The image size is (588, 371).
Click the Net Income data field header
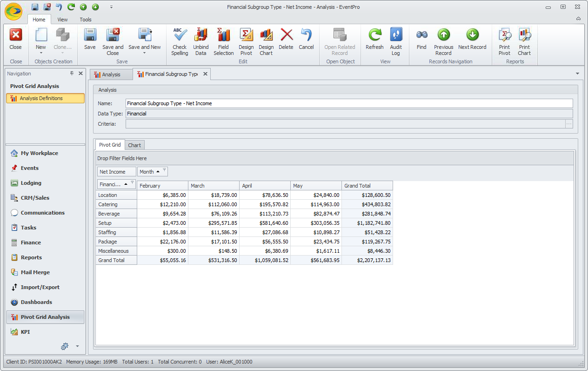point(116,172)
